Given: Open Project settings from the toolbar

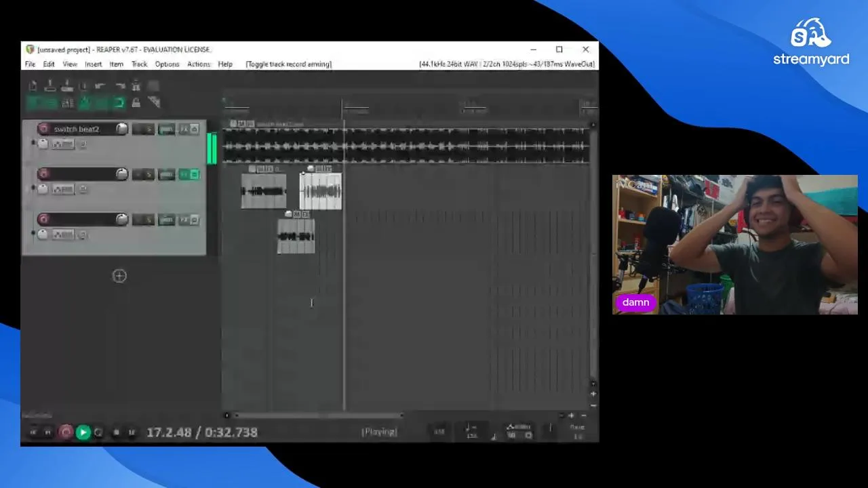Looking at the screenshot, I should pyautogui.click(x=84, y=86).
